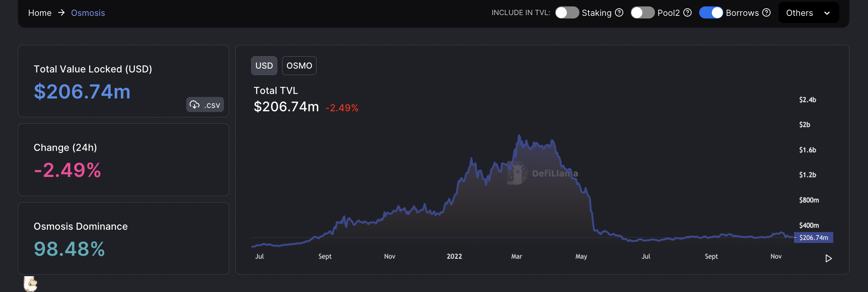The image size is (868, 292).
Task: Click the Osmosis Dominance heading
Action: (80, 226)
